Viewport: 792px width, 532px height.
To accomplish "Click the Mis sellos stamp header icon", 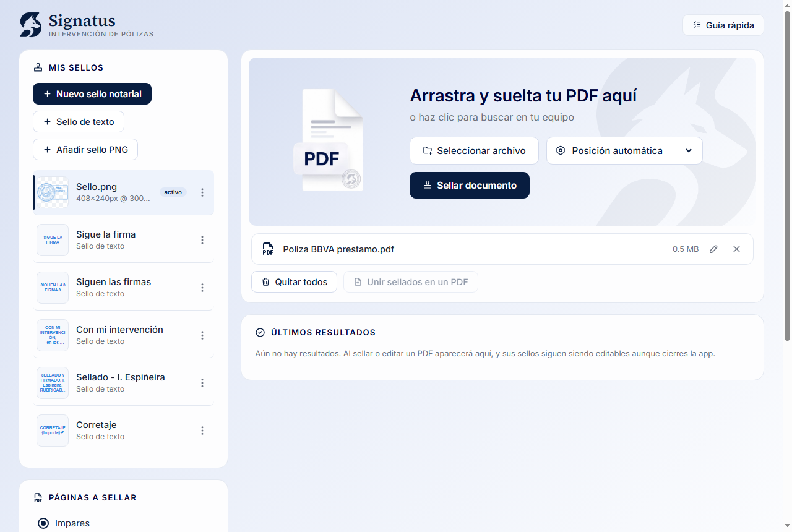I will (38, 67).
